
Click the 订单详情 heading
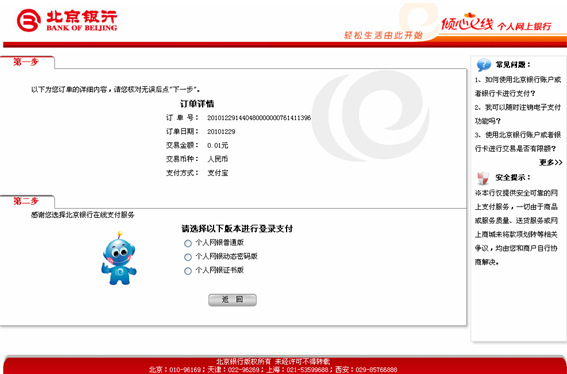pos(197,104)
